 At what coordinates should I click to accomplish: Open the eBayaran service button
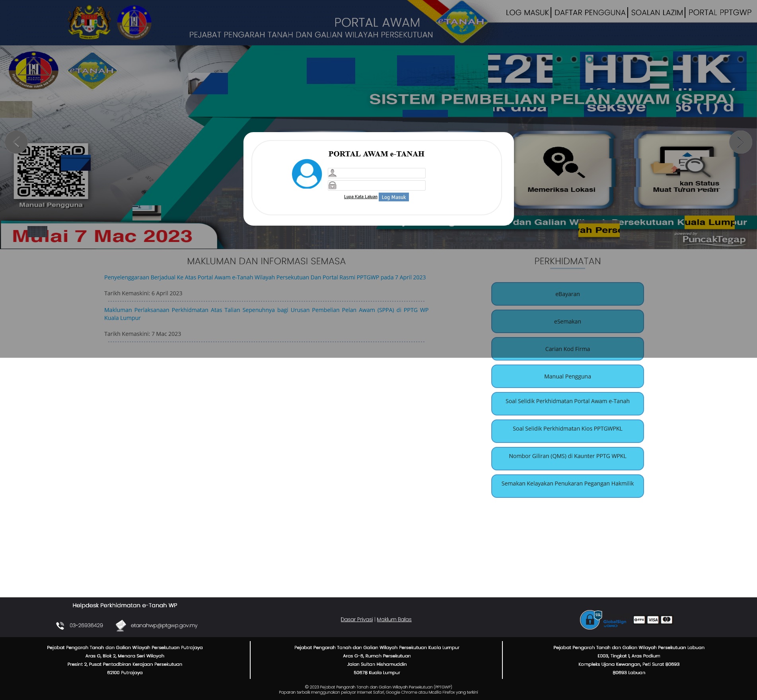[567, 294]
